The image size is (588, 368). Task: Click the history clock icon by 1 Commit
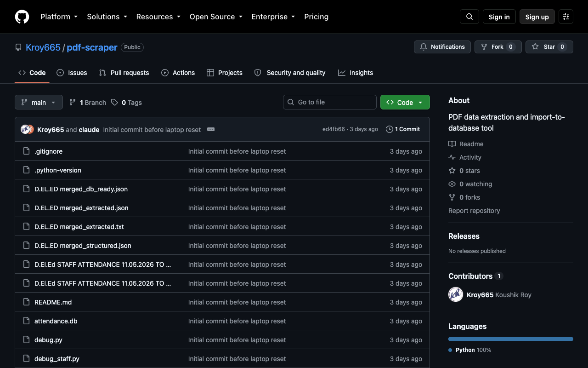tap(390, 129)
